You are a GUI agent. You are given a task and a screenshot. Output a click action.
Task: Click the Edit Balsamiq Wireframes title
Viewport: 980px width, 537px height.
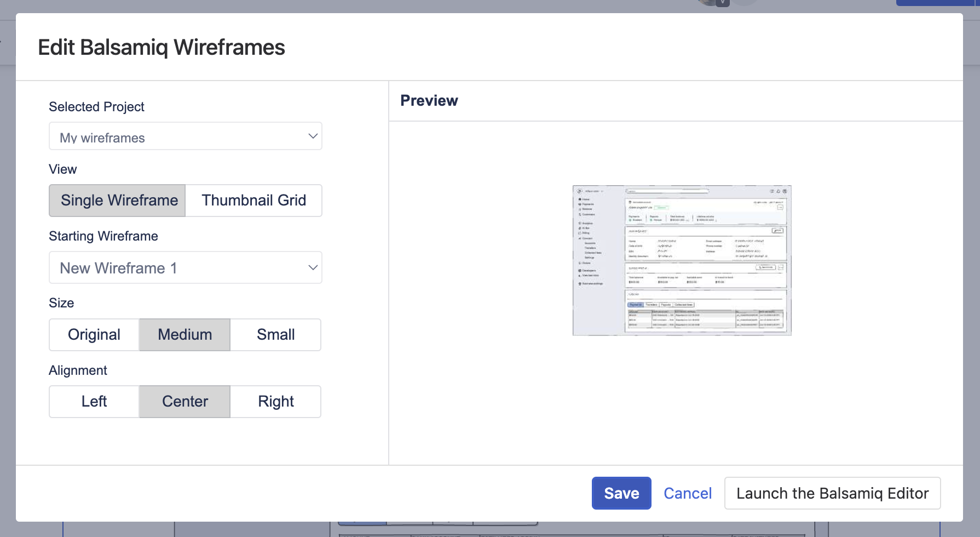tap(162, 48)
